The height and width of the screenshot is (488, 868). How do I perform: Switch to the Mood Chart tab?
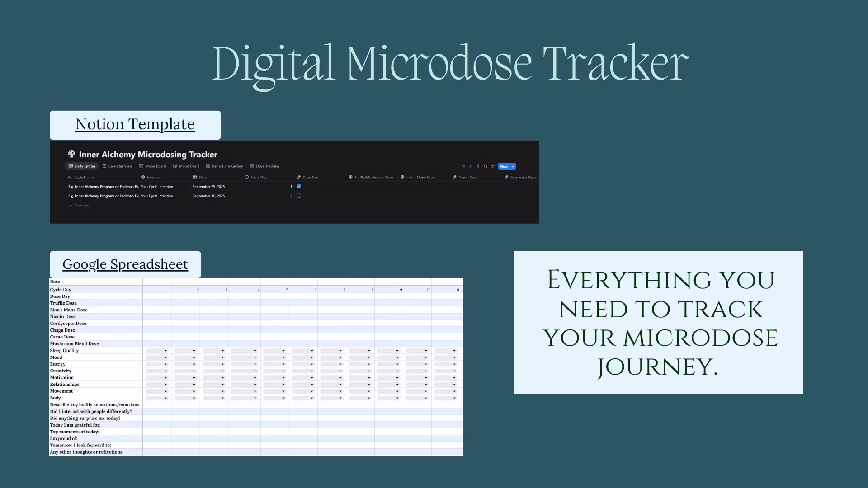click(x=186, y=166)
